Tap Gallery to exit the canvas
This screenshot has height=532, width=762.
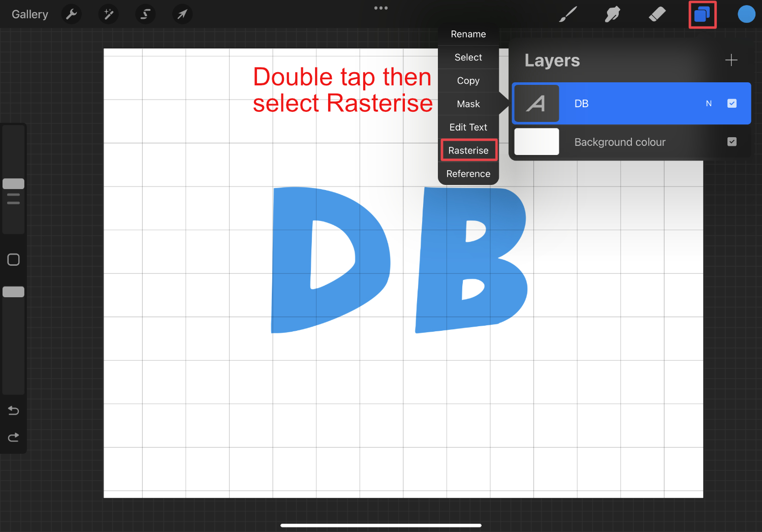[x=29, y=14]
